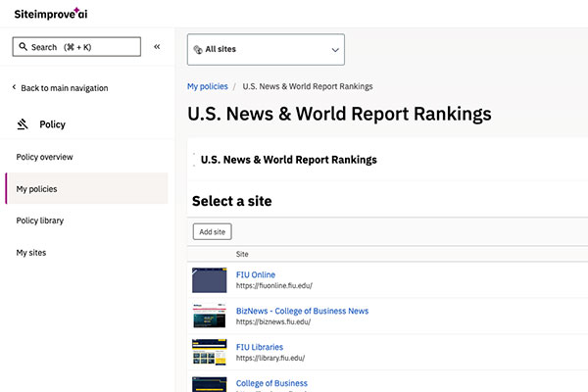Click the fiuonline.fiu.edu URL text
Viewport: 588px width, 392px height.
coord(273,286)
